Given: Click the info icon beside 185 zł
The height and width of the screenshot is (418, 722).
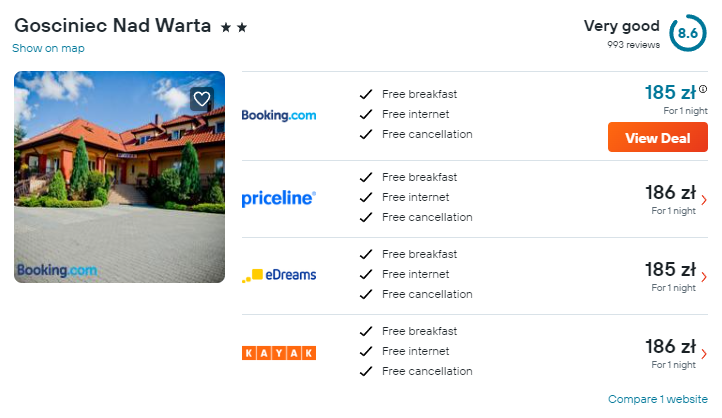Looking at the screenshot, I should coord(703,89).
